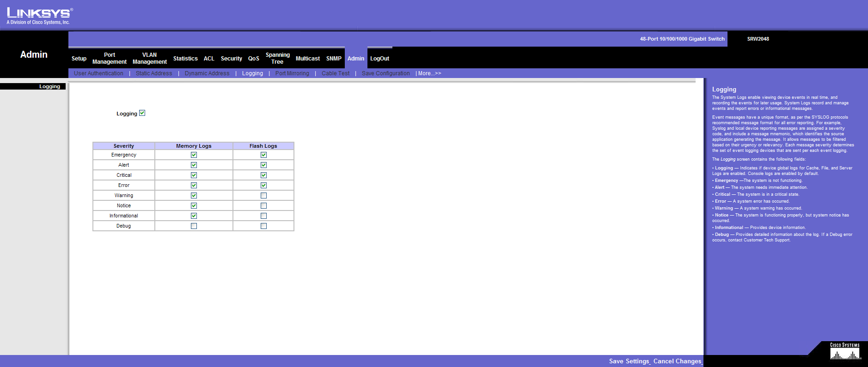Viewport: 868px width, 367px height.
Task: Open the Port Mirroring submenu page
Action: pos(292,73)
